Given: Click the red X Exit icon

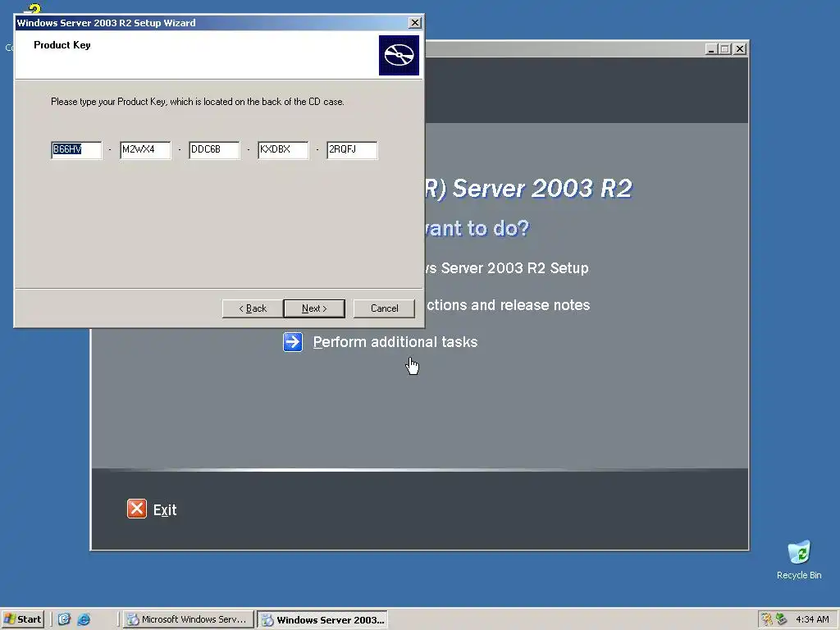Looking at the screenshot, I should pyautogui.click(x=137, y=509).
